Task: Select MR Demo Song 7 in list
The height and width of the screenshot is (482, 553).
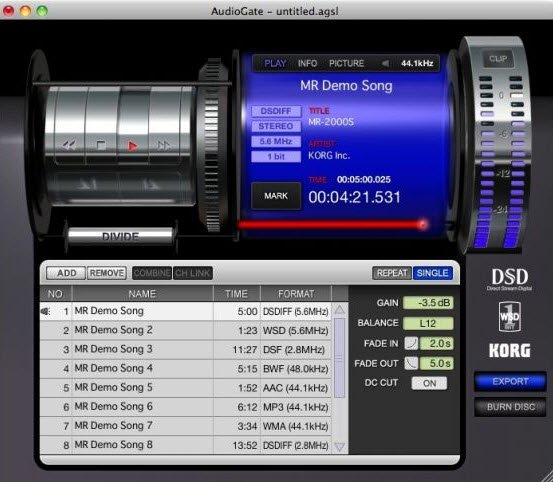Action: (x=186, y=426)
